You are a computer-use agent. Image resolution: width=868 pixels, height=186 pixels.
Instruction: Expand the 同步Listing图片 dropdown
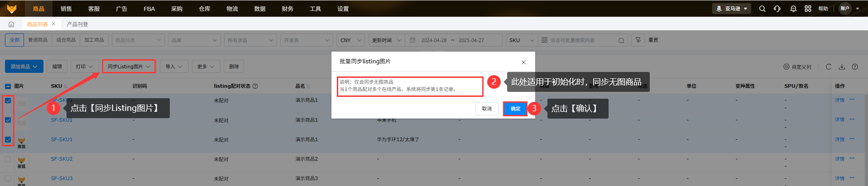point(129,67)
